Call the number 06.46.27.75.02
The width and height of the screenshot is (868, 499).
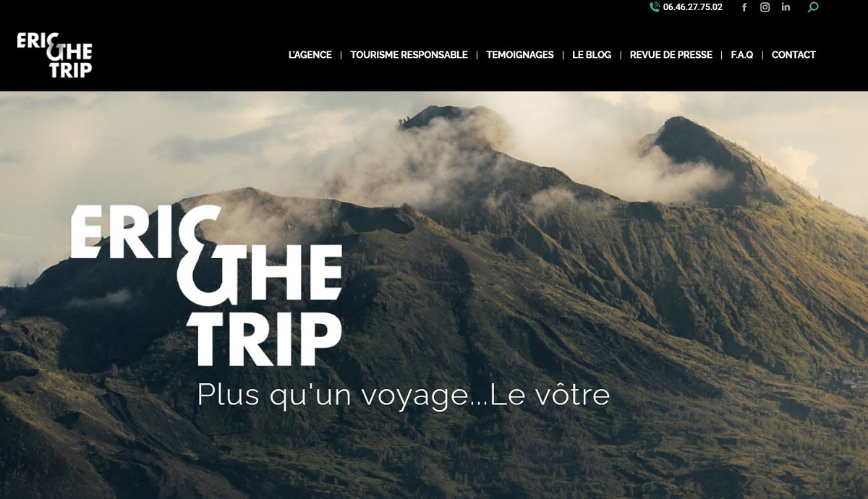[x=692, y=7]
